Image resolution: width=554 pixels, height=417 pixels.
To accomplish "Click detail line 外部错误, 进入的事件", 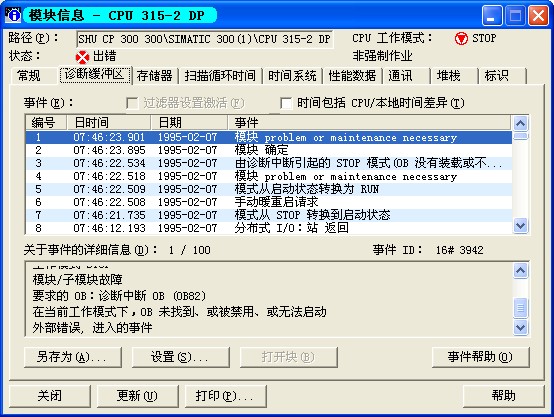I will click(x=92, y=328).
